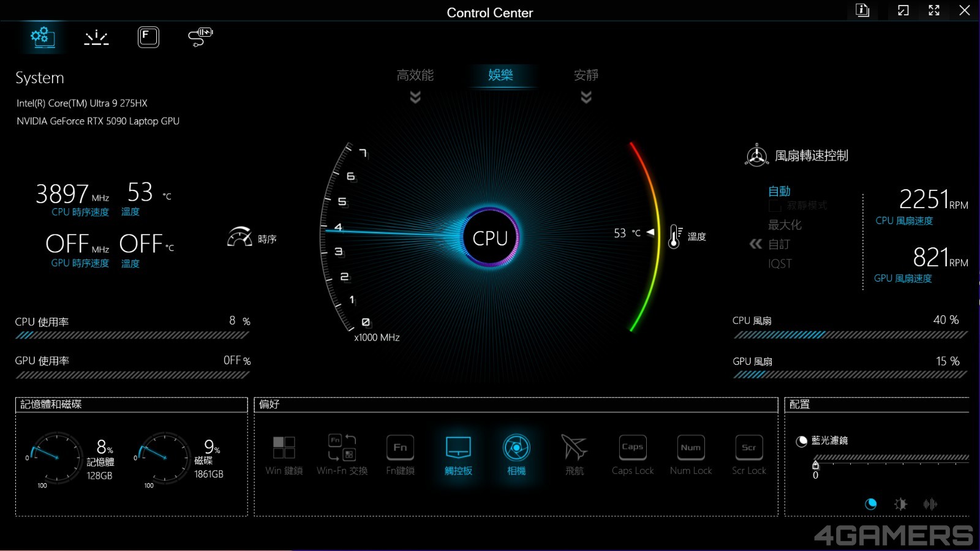Viewport: 980px width, 551px height.
Task: Choose the 自訂 custom fan mode
Action: point(779,244)
